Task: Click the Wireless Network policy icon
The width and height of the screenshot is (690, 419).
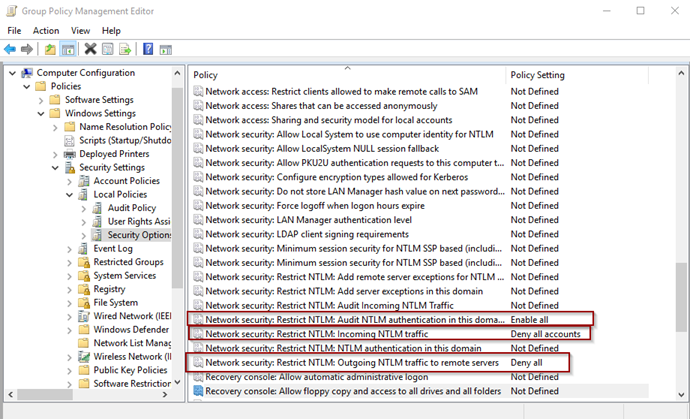Action: pyautogui.click(x=84, y=357)
